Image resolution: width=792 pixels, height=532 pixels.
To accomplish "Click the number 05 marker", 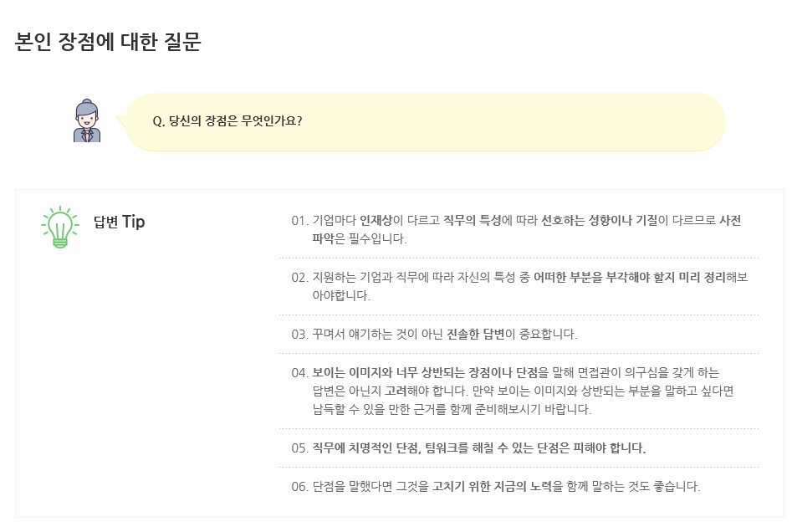I will click(x=299, y=448).
